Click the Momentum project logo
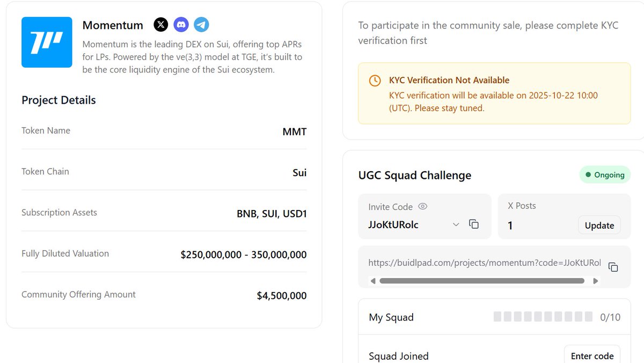The image size is (644, 363). click(x=47, y=42)
